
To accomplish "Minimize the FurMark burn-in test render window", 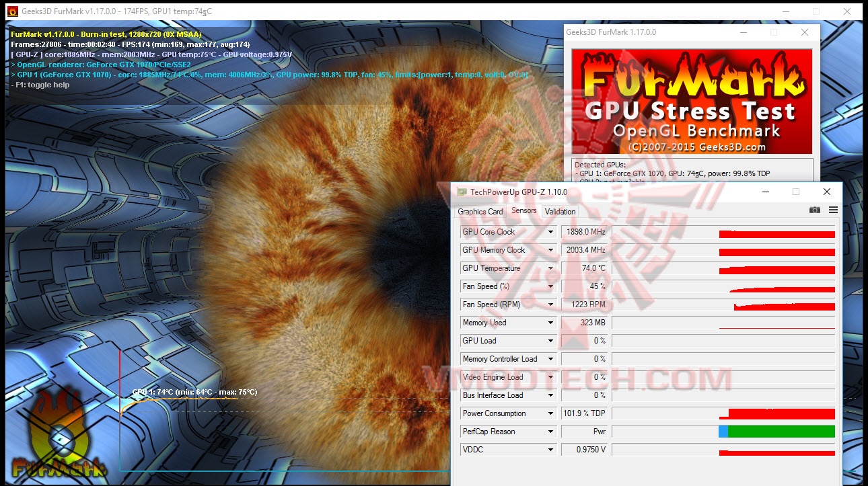I will (785, 11).
